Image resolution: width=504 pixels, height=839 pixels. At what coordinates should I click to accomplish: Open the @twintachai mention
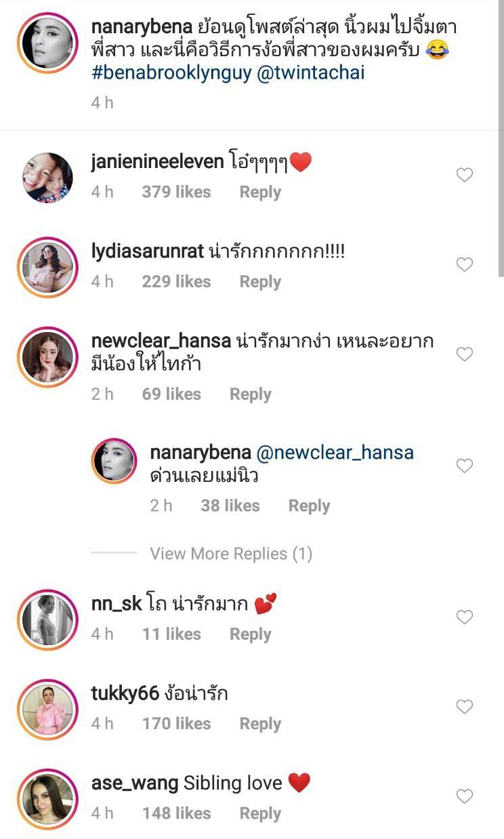pos(311,73)
